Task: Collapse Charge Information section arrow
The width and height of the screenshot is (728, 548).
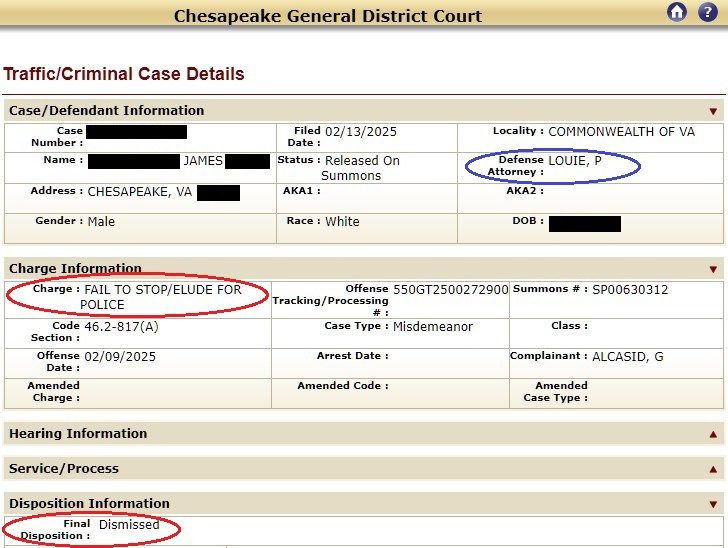Action: click(x=713, y=269)
